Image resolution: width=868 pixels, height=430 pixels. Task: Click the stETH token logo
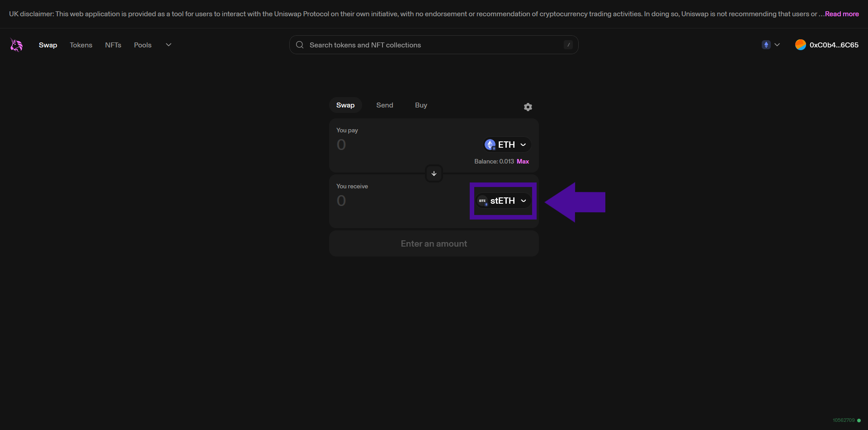[482, 201]
